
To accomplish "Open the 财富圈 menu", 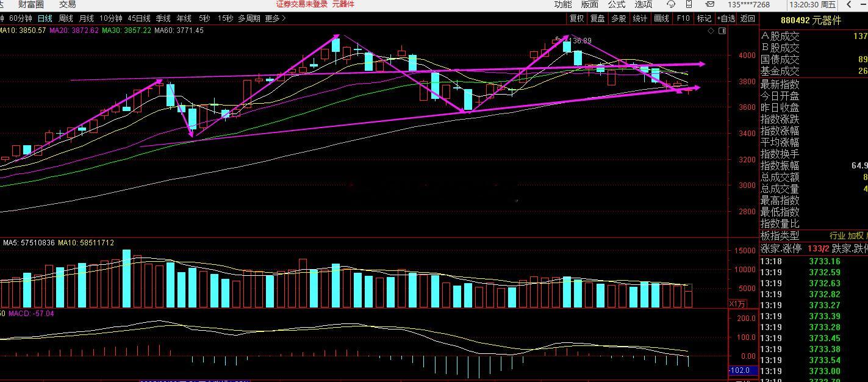I will 31,4.
